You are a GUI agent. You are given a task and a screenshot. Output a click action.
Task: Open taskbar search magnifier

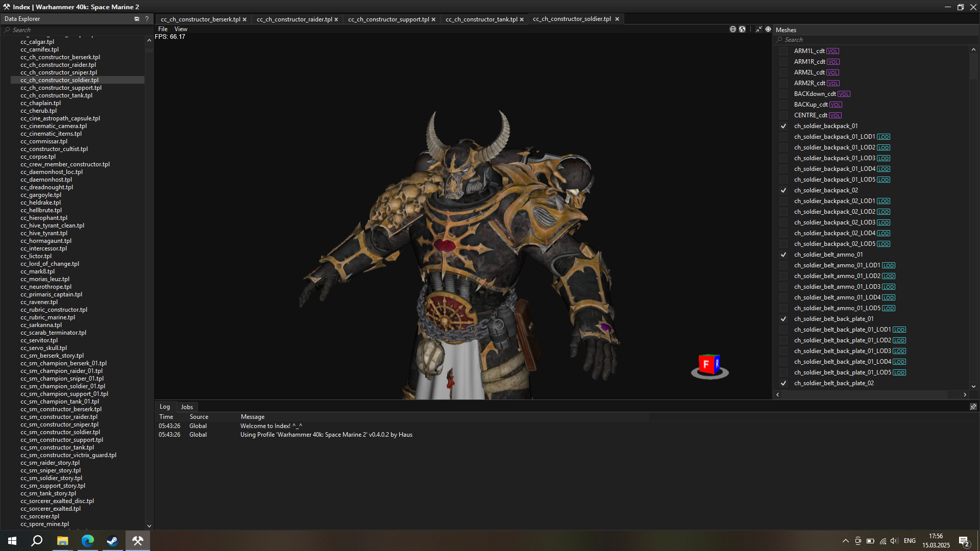tap(37, 541)
